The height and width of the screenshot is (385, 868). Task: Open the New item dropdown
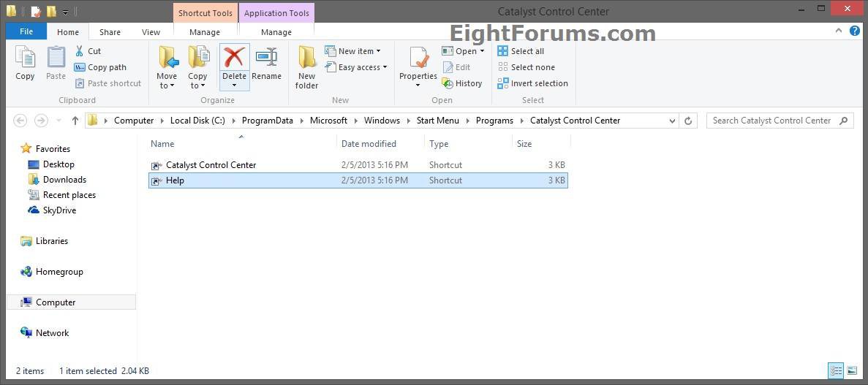[x=353, y=51]
